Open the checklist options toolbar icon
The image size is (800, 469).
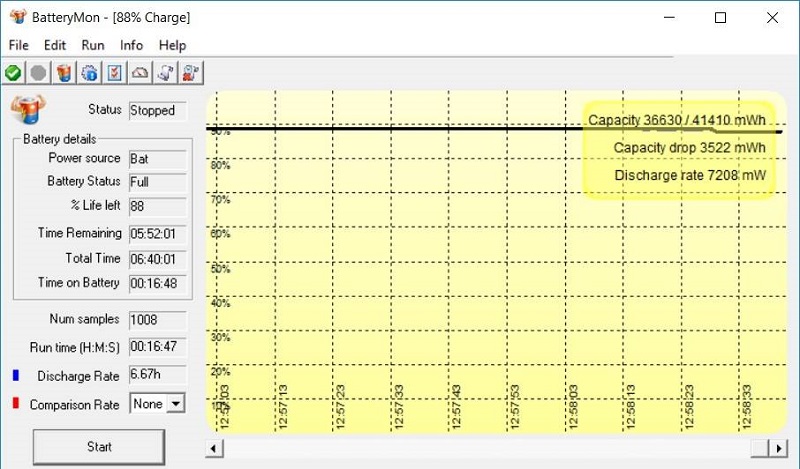pos(115,73)
